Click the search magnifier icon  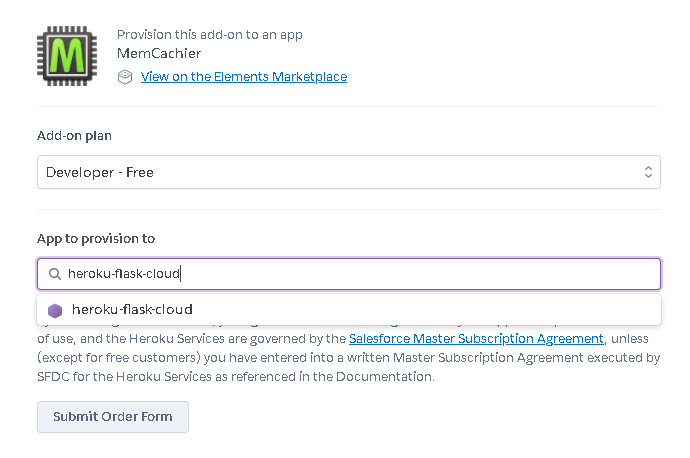click(55, 274)
